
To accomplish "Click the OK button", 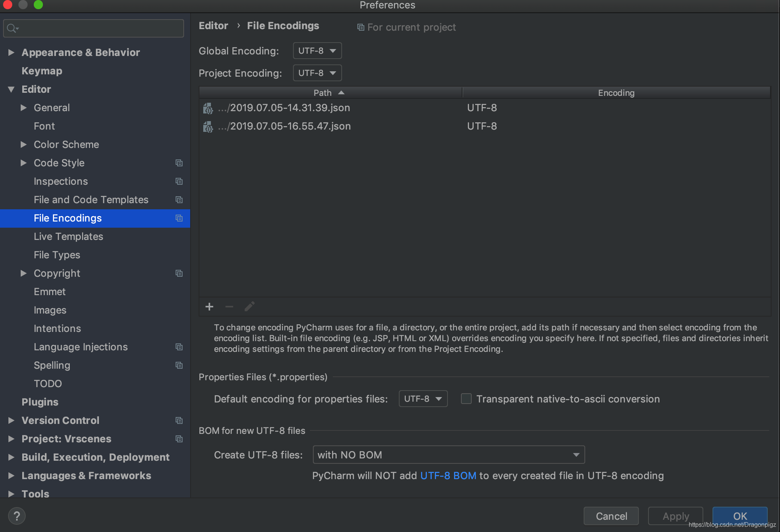I will pyautogui.click(x=740, y=516).
